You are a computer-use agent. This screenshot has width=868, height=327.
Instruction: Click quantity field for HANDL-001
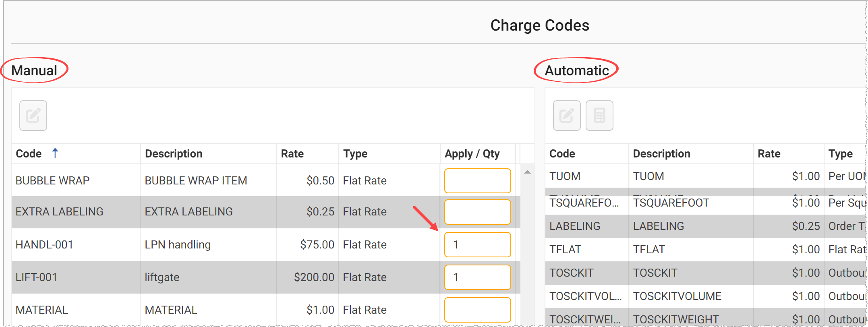477,245
